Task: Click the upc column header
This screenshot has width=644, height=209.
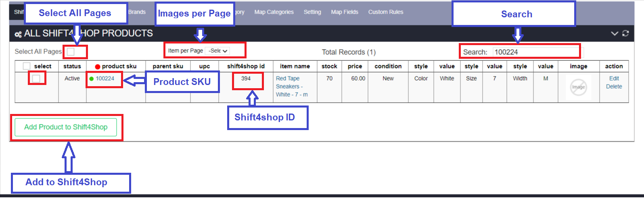Action: point(205,66)
